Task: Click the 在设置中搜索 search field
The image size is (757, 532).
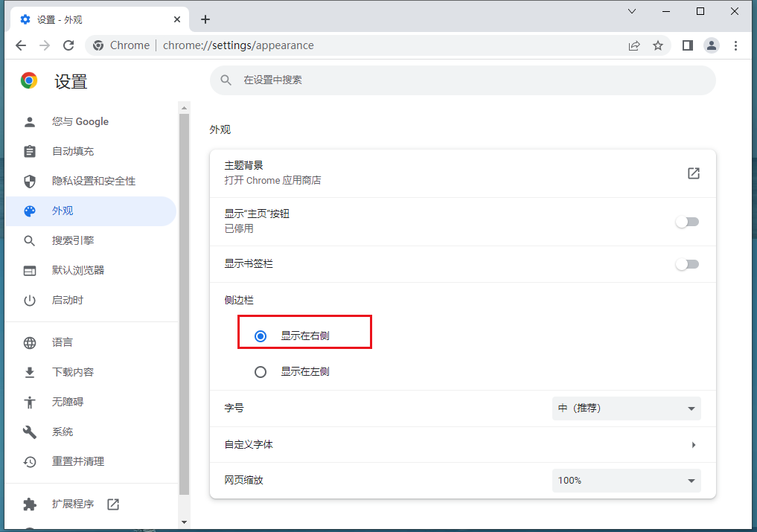Action: (x=462, y=80)
